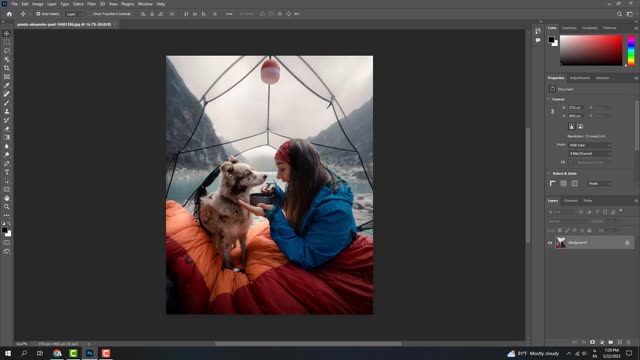Toggle rulers in Rulers & Grids
This screenshot has height=360, width=640.
pyautogui.click(x=553, y=184)
